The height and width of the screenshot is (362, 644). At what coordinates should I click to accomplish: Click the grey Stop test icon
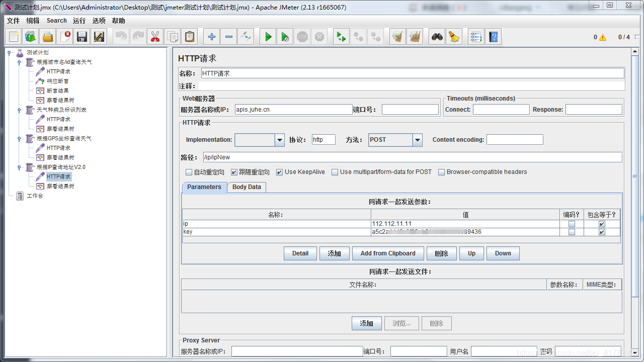coord(302,37)
